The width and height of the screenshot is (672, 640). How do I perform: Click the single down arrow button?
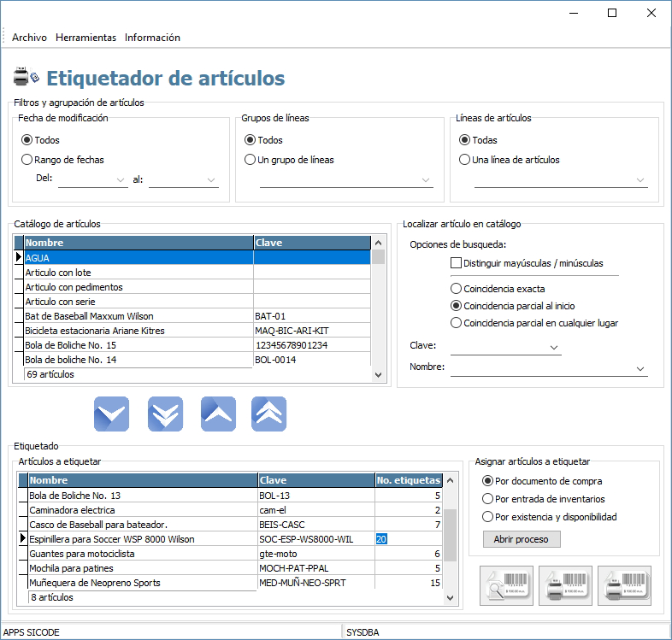click(111, 414)
